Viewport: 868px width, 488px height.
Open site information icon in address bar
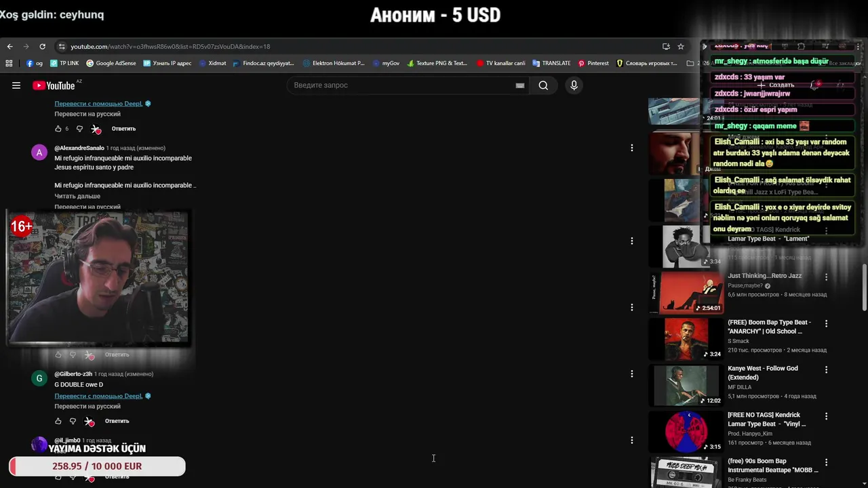[x=62, y=47]
